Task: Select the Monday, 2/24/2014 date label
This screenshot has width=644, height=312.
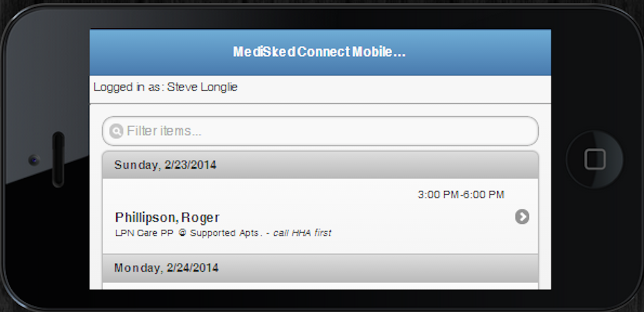Action: [x=166, y=268]
